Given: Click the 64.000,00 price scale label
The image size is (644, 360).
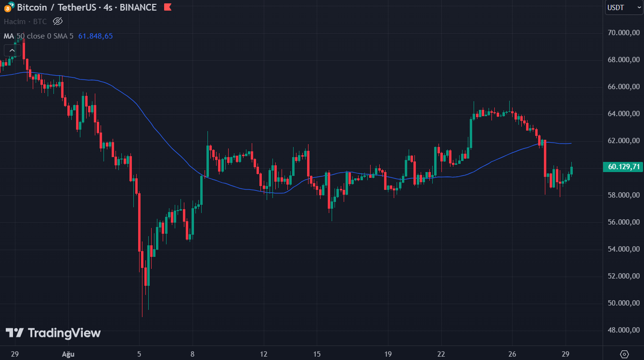Looking at the screenshot, I should pyautogui.click(x=623, y=114).
